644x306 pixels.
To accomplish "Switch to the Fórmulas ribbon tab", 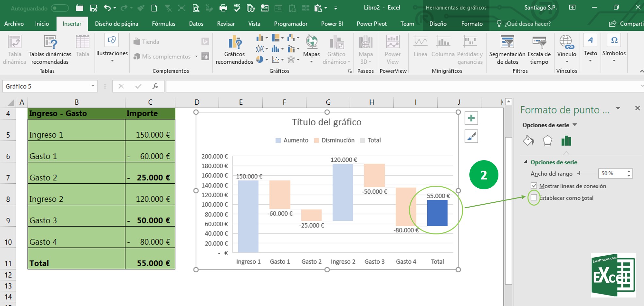I will 164,24.
